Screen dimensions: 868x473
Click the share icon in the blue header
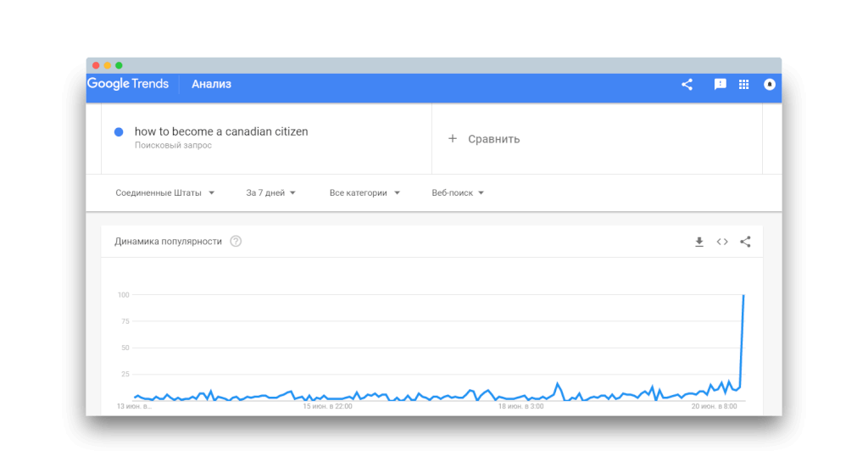point(687,85)
